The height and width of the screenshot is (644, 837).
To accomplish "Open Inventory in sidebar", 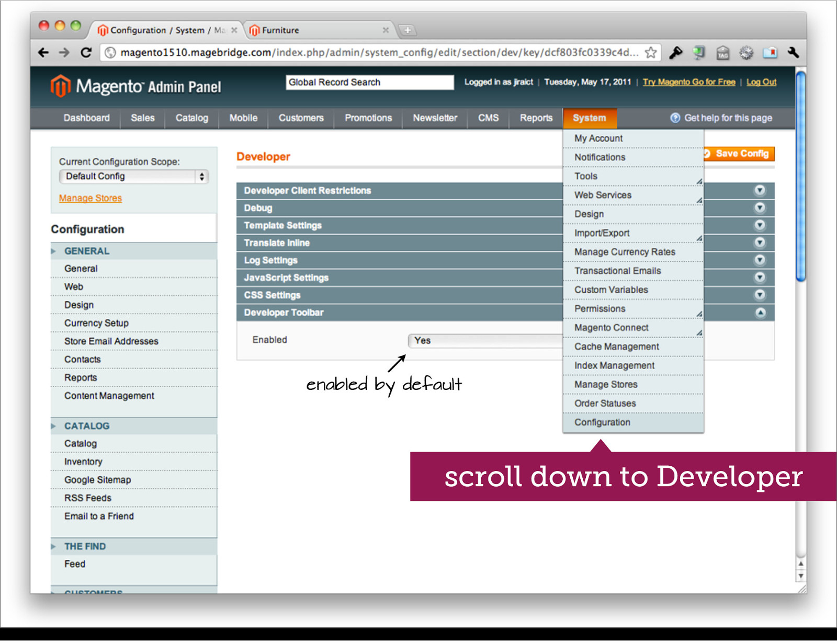I will (x=133, y=462).
